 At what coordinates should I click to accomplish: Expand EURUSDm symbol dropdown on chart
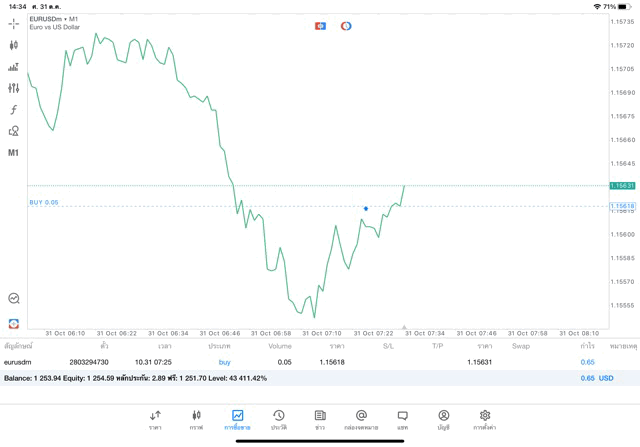pos(55,19)
